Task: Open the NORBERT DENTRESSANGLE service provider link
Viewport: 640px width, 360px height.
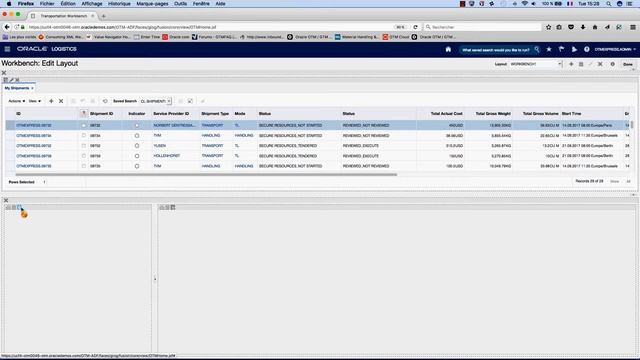Action: 174,125
